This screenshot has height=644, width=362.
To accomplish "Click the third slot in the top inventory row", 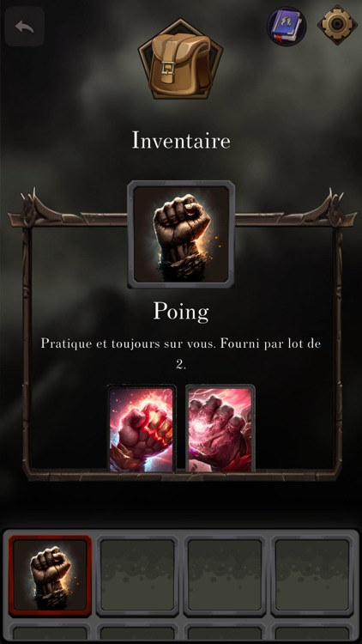I will [x=225, y=575].
